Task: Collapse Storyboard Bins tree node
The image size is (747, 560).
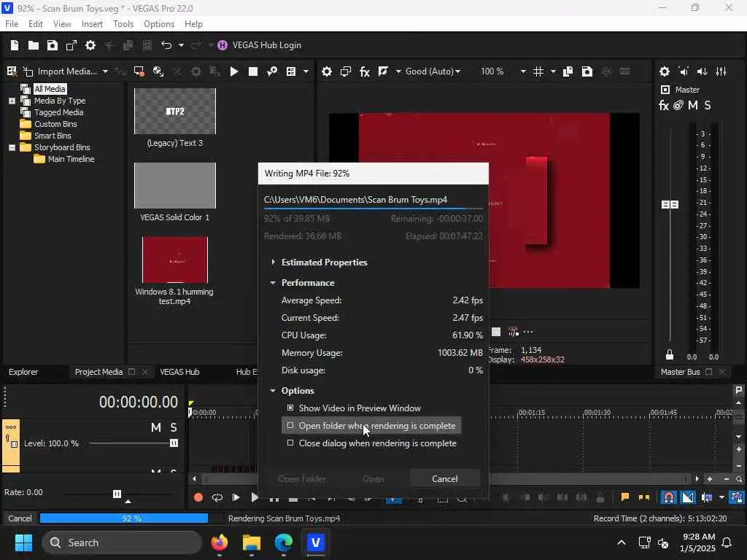Action: (x=12, y=147)
